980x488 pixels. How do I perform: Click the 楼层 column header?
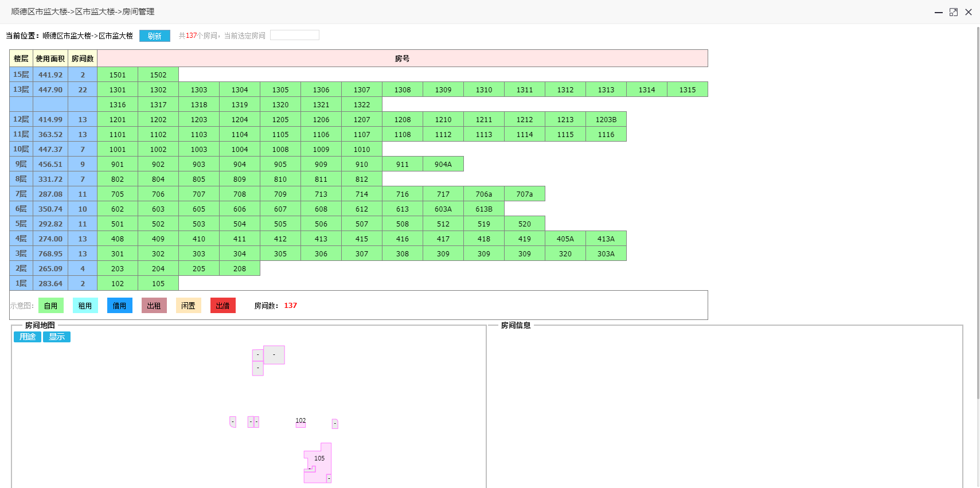[x=21, y=58]
